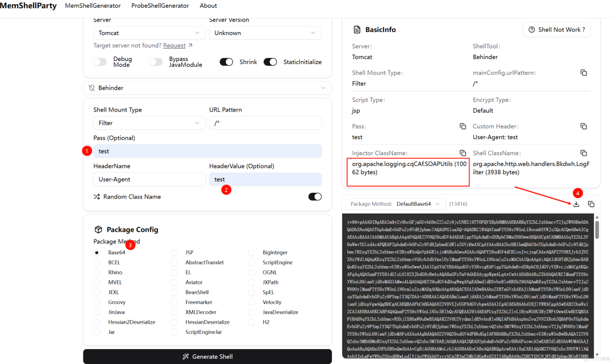Image resolution: width=613 pixels, height=364 pixels.
Task: Select the BCEL package method
Action: 97,263
